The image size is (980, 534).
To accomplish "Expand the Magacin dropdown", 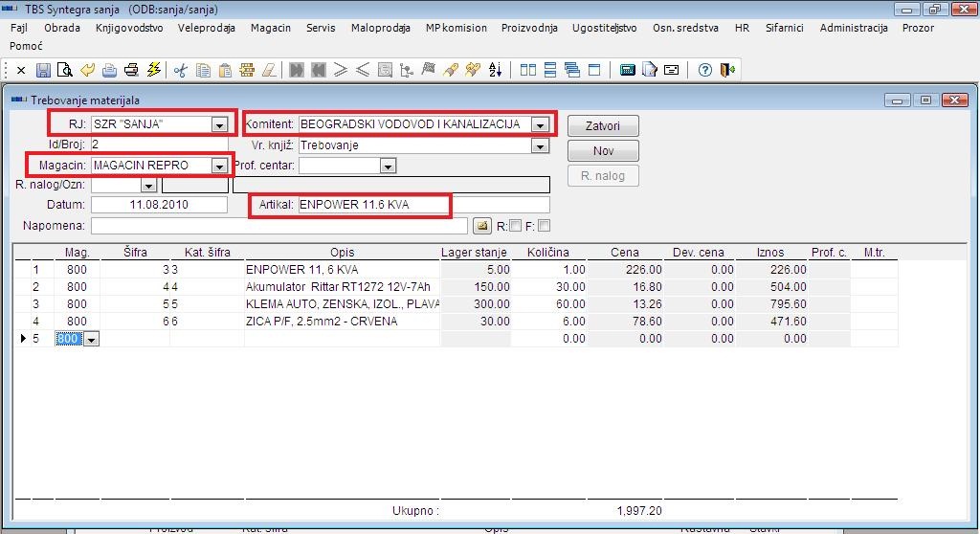I will [x=219, y=166].
